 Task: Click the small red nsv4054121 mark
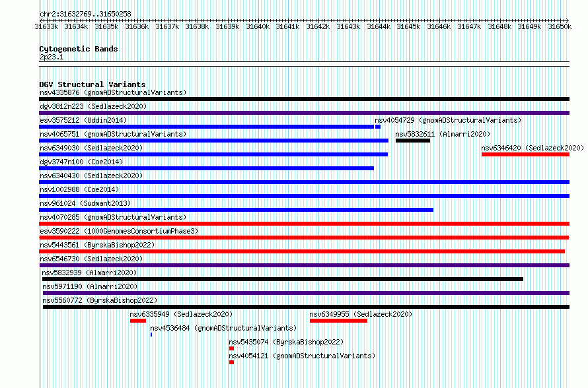click(231, 362)
